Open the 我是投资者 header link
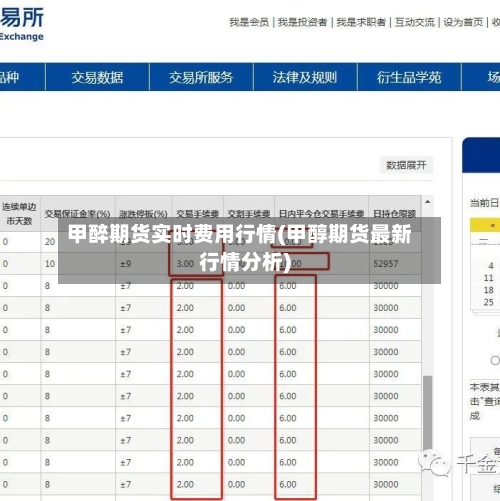The image size is (500, 501). pyautogui.click(x=302, y=22)
